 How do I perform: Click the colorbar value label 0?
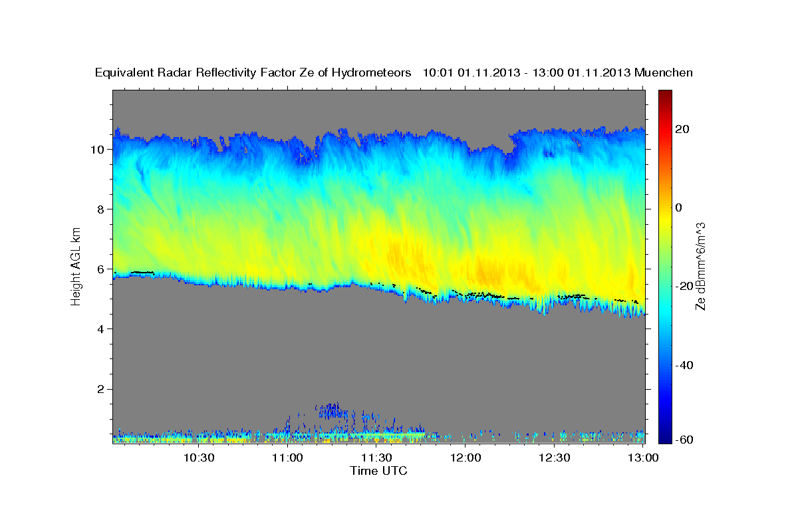(x=680, y=207)
